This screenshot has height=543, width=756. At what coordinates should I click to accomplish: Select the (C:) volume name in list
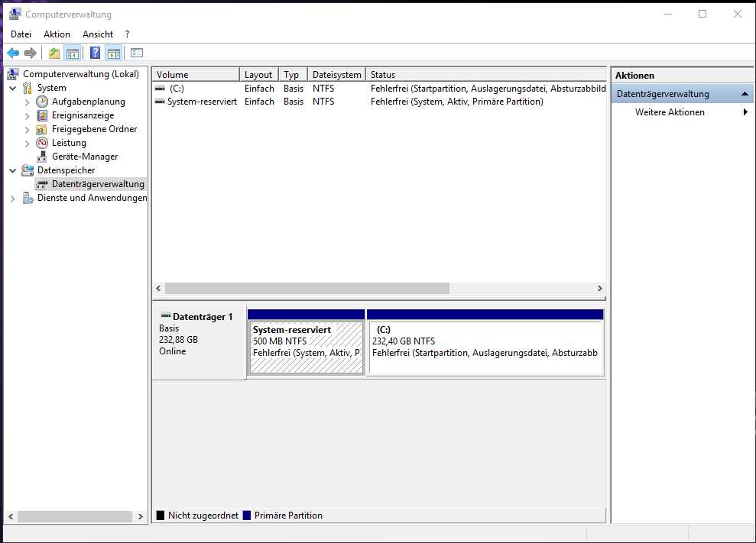(177, 89)
